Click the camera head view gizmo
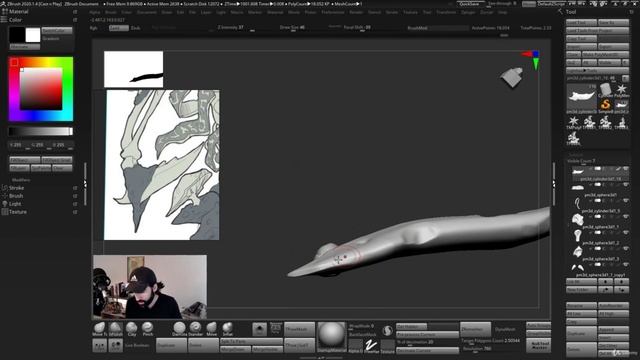 pyautogui.click(x=512, y=77)
